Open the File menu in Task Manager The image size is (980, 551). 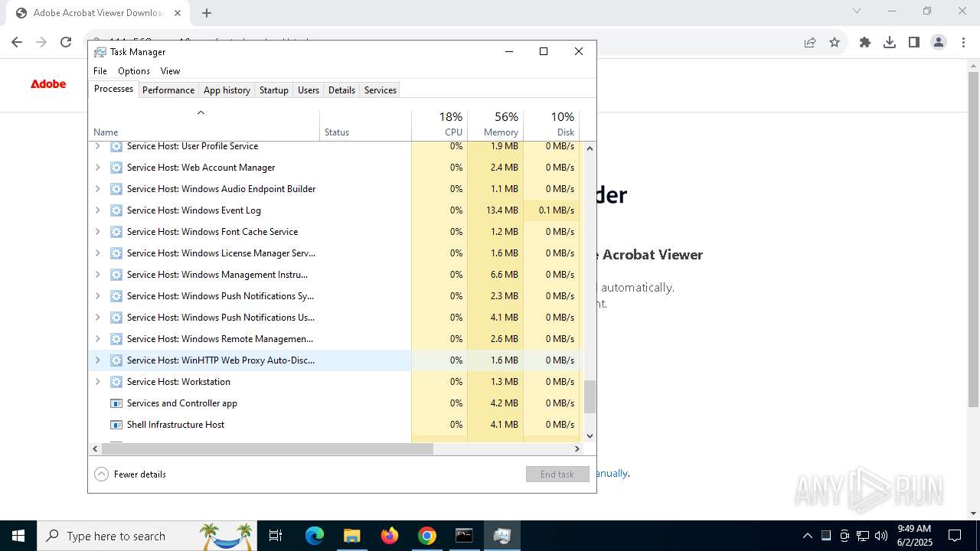pyautogui.click(x=100, y=71)
